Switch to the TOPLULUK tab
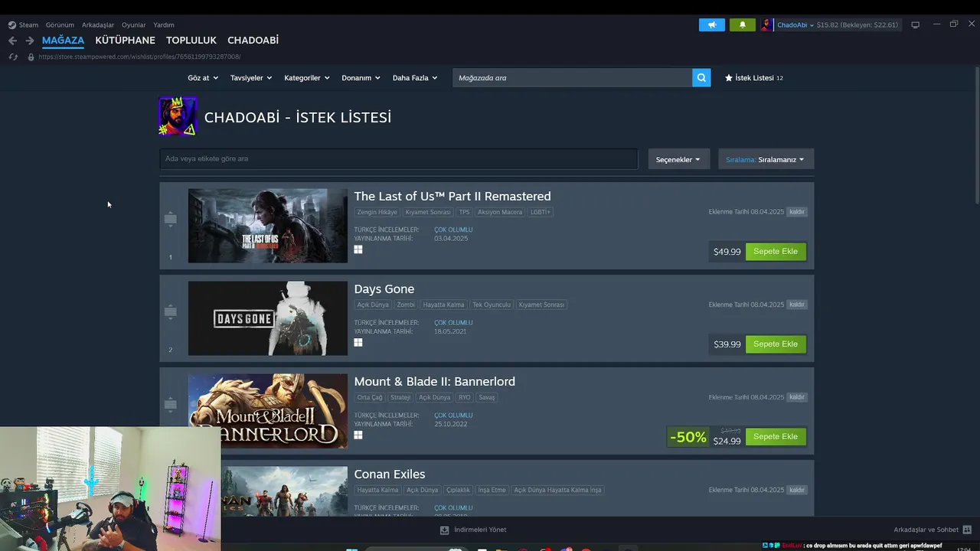This screenshot has width=980, height=551. [x=191, y=40]
